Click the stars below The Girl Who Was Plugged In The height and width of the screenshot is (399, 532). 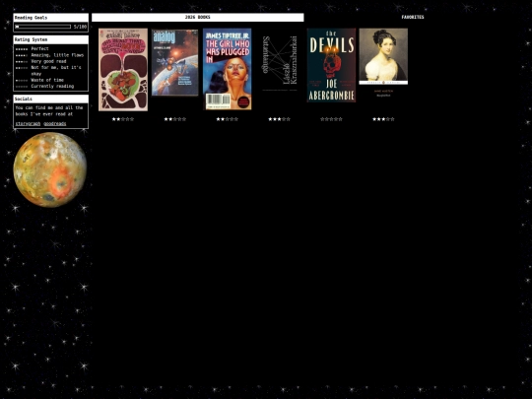(228, 119)
